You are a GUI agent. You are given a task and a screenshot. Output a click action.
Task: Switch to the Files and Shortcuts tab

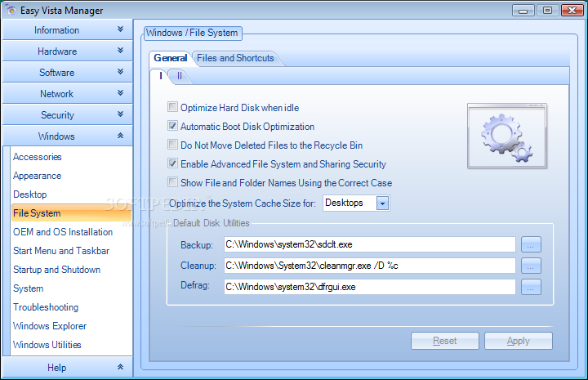235,58
